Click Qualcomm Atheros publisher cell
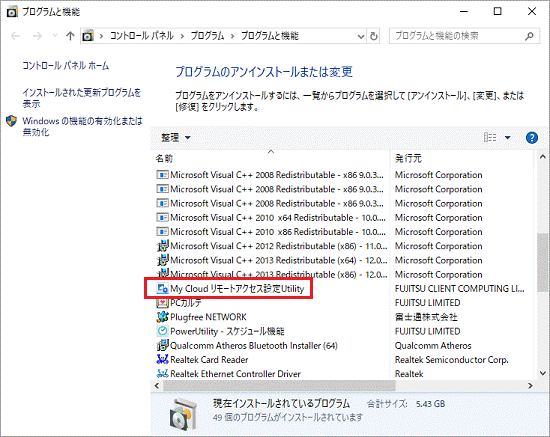The width and height of the screenshot is (550, 437). 433,346
